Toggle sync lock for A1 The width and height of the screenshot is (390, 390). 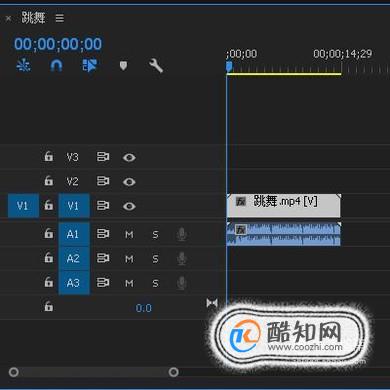click(x=103, y=233)
